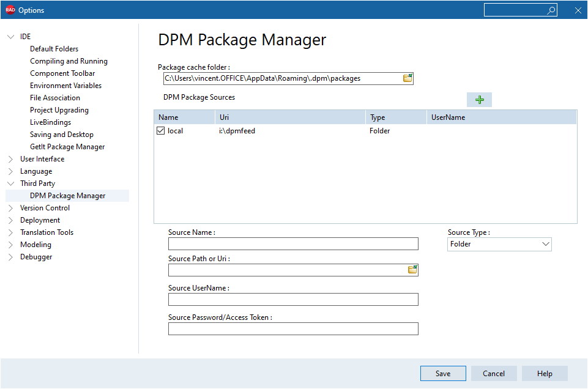Image resolution: width=588 pixels, height=389 pixels.
Task: Browse for Source Path folder icon
Action: coord(412,270)
